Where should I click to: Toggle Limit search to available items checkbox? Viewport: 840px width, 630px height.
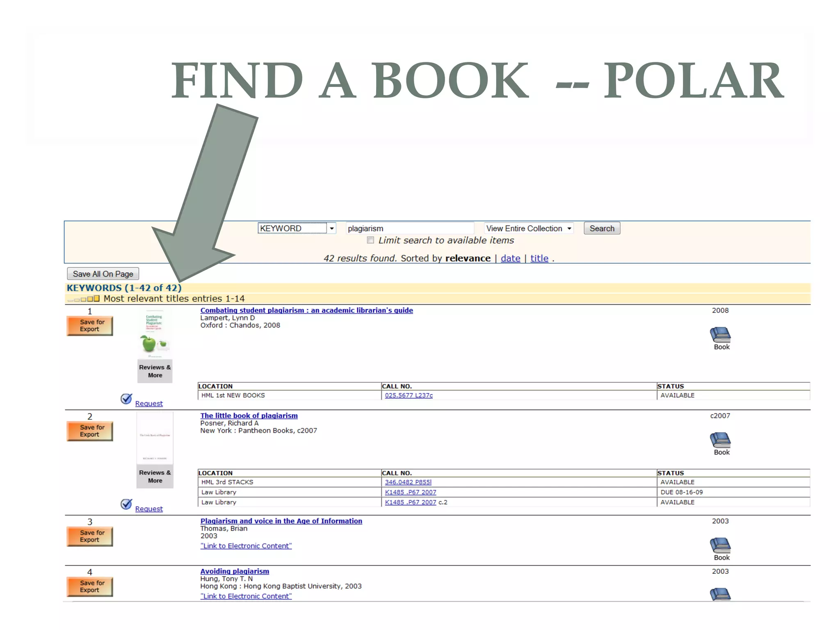(370, 240)
